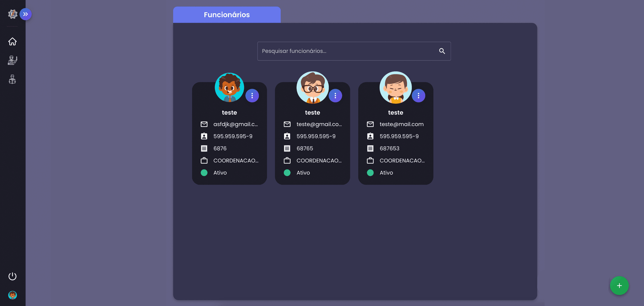This screenshot has width=644, height=306.
Task: Click the gear app logo icon
Action: pyautogui.click(x=12, y=14)
